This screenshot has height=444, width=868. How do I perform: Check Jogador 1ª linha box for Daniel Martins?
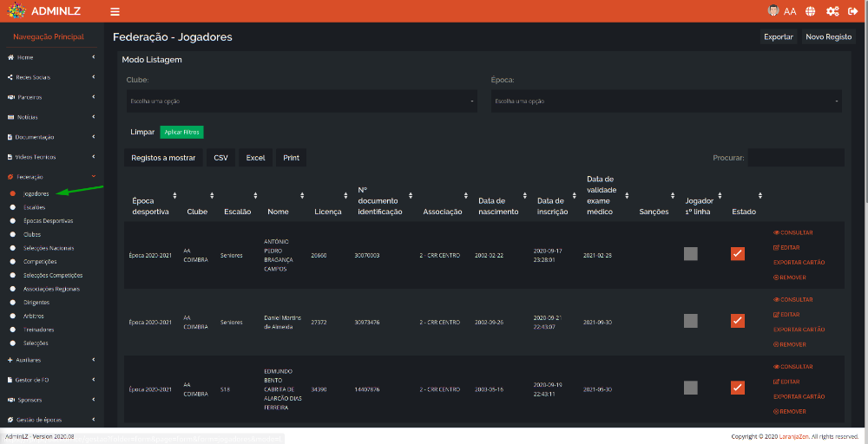click(x=690, y=321)
